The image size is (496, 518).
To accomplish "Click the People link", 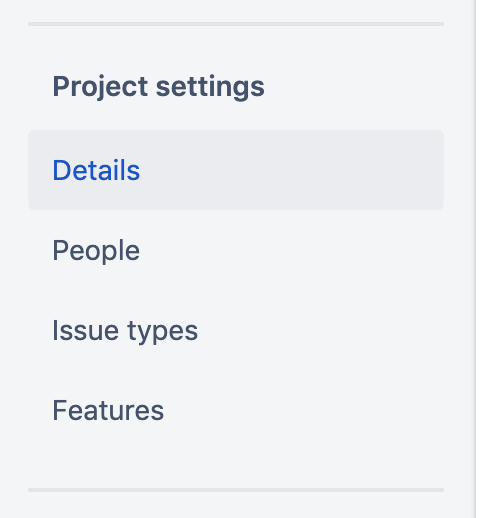I will point(96,251).
